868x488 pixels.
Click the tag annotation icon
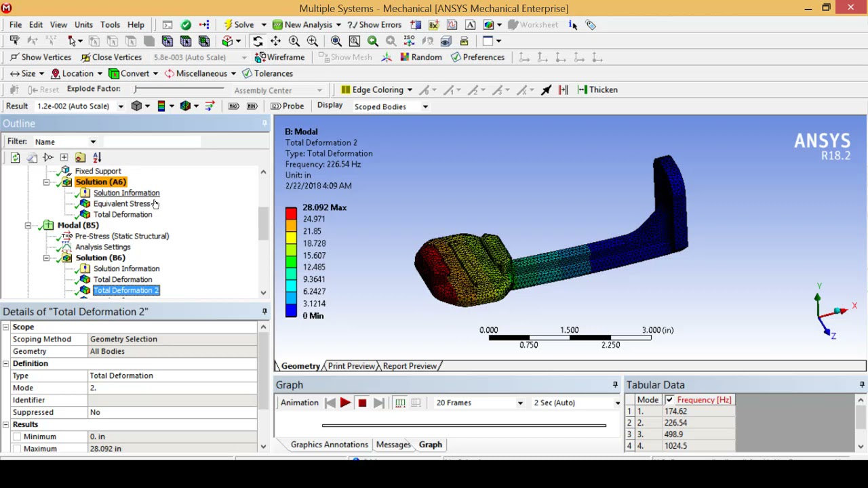click(x=591, y=24)
